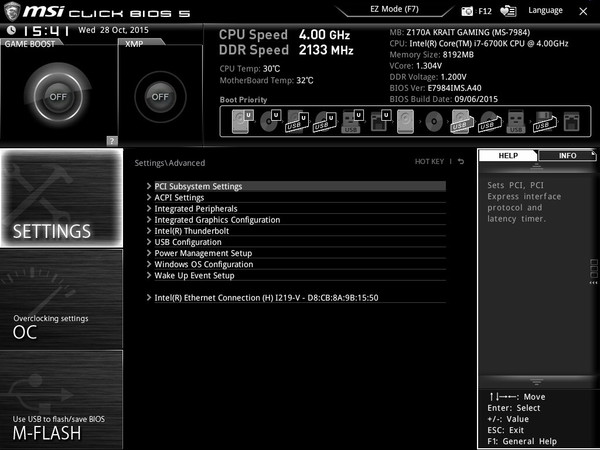
Task: Switch to the INFO tab
Action: pyautogui.click(x=567, y=155)
